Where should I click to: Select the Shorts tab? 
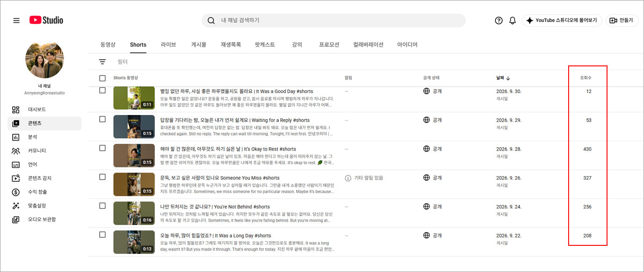point(138,45)
